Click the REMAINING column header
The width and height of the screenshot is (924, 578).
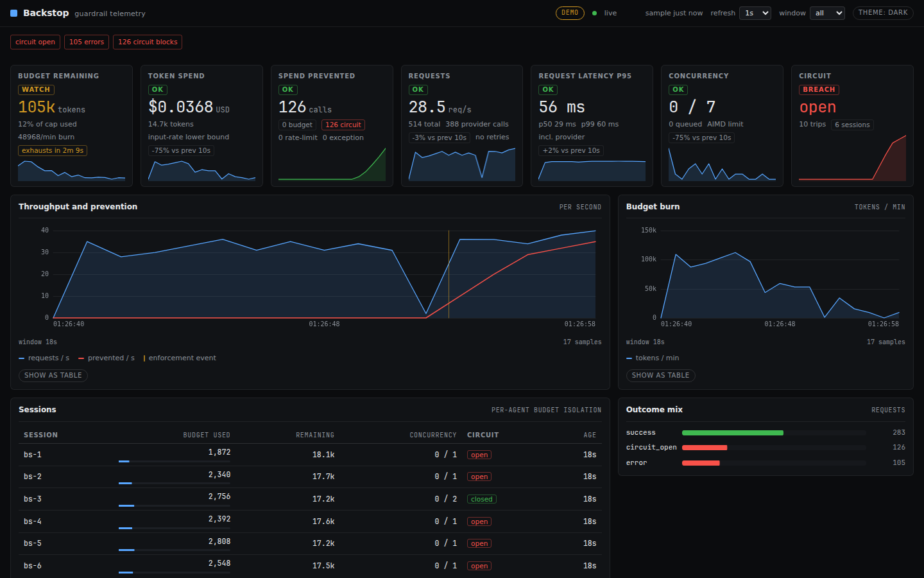tap(315, 435)
